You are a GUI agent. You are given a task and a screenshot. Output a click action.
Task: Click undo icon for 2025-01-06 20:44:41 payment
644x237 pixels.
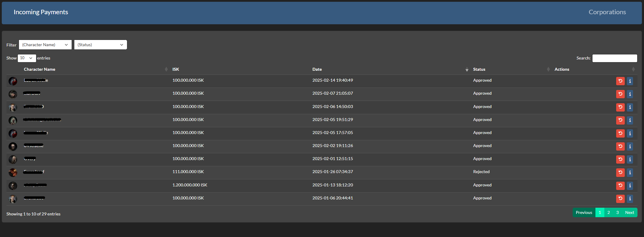click(x=620, y=199)
